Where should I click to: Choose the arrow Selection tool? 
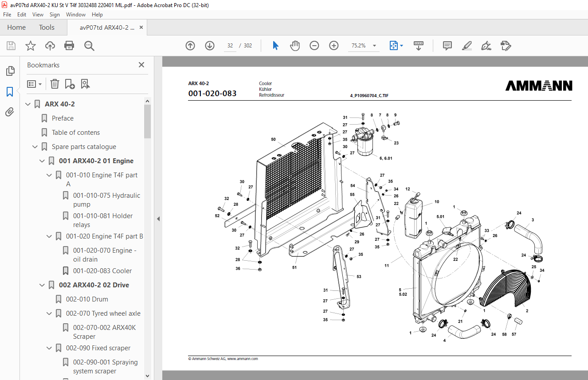(x=275, y=46)
